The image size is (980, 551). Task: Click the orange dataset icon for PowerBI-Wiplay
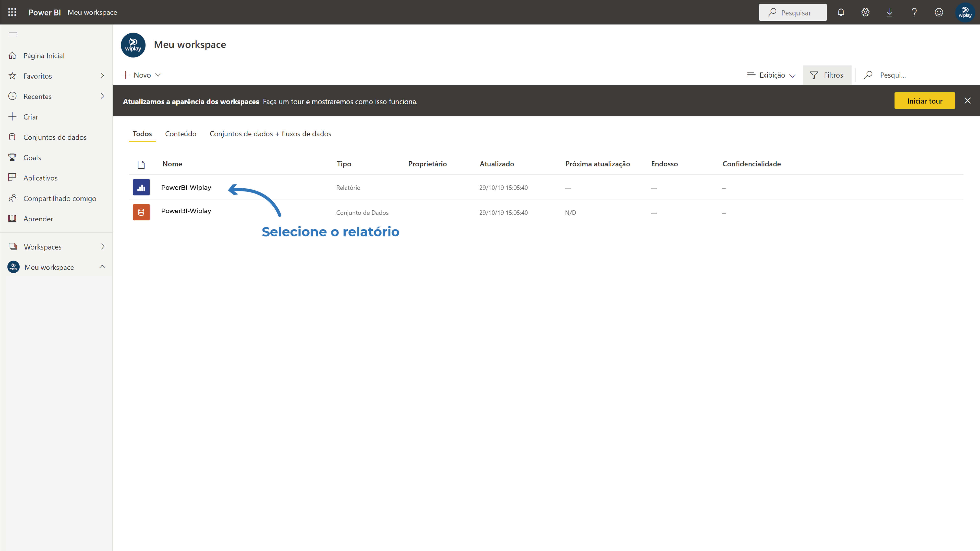click(141, 212)
